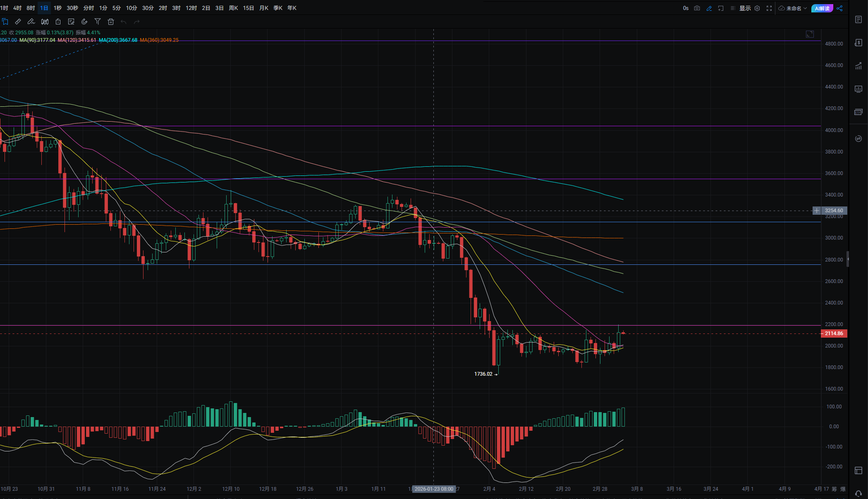Click the 2026-01-23 08:00 date marker
Screen dimensions: 868x499
[x=434, y=489]
